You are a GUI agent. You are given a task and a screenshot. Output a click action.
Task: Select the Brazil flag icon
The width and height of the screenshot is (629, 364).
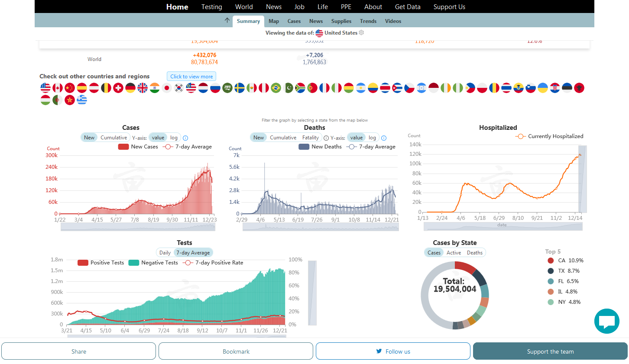pos(276,88)
